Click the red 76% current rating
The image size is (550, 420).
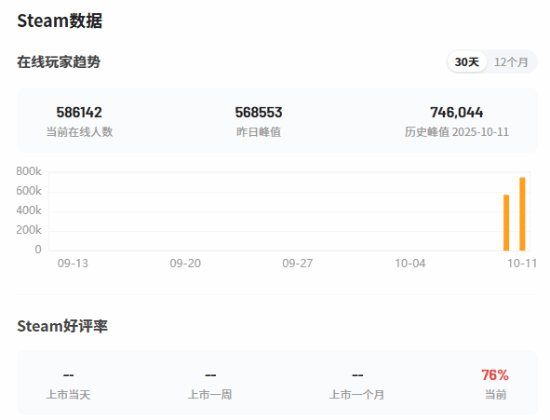[x=495, y=375]
